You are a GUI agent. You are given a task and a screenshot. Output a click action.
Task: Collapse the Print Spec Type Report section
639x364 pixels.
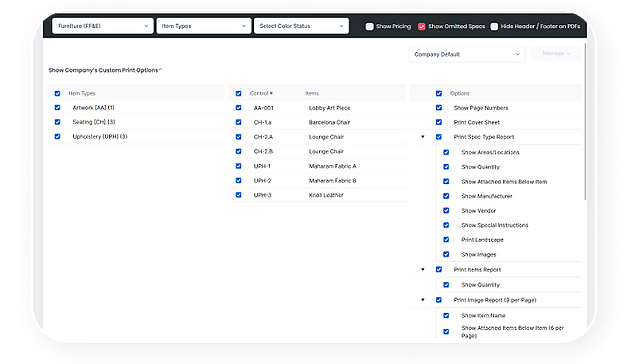[x=423, y=137]
